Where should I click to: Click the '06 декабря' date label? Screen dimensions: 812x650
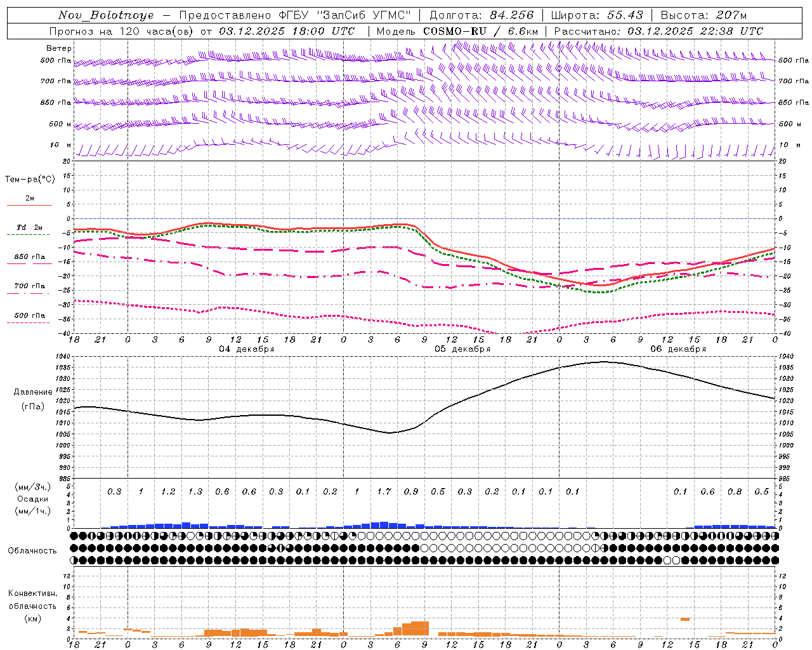678,348
